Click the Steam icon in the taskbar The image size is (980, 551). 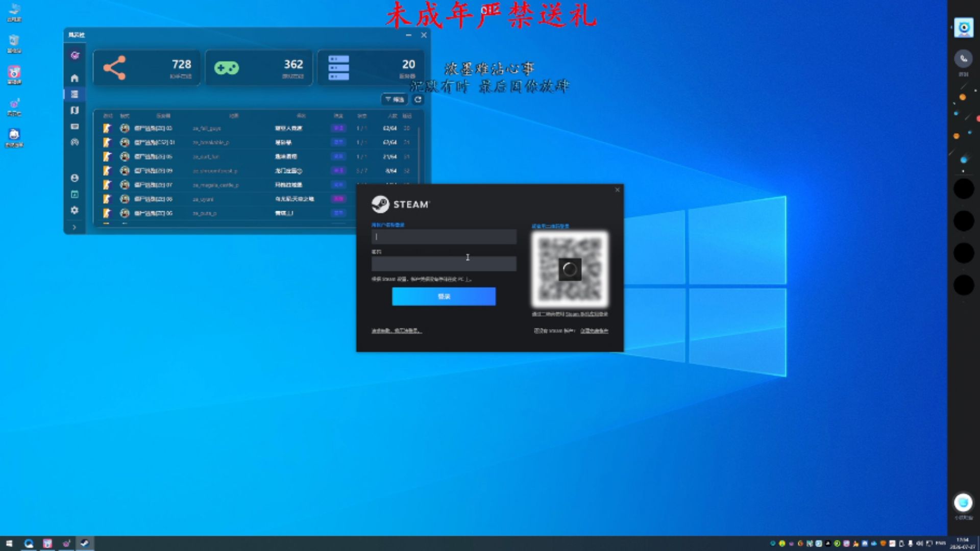pos(85,544)
